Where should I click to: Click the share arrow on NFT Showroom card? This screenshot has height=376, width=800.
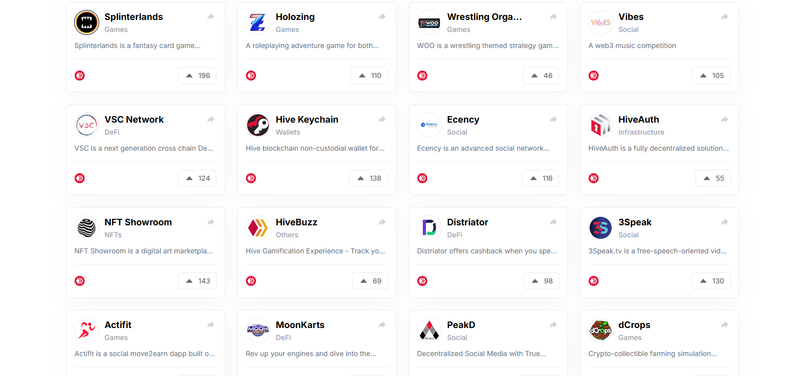211,222
